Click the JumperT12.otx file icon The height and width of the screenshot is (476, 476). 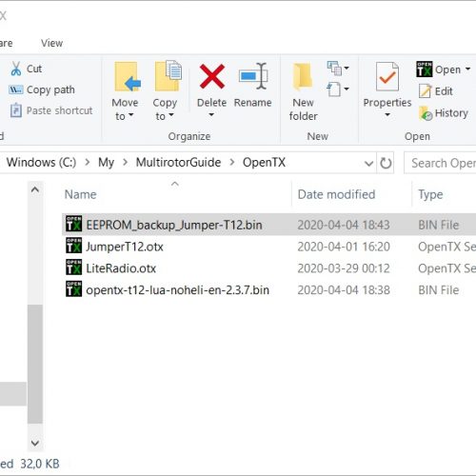click(x=73, y=246)
